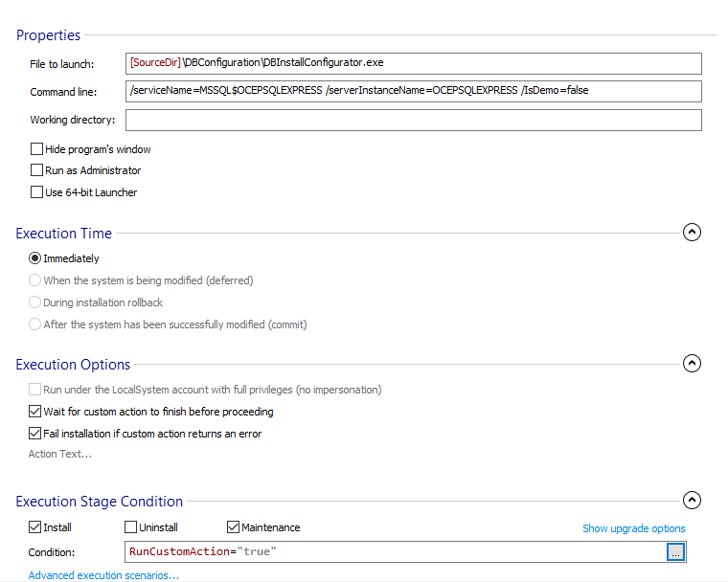Image resolution: width=728 pixels, height=582 pixels.
Task: Click the File to launch path field
Action: pyautogui.click(x=412, y=63)
